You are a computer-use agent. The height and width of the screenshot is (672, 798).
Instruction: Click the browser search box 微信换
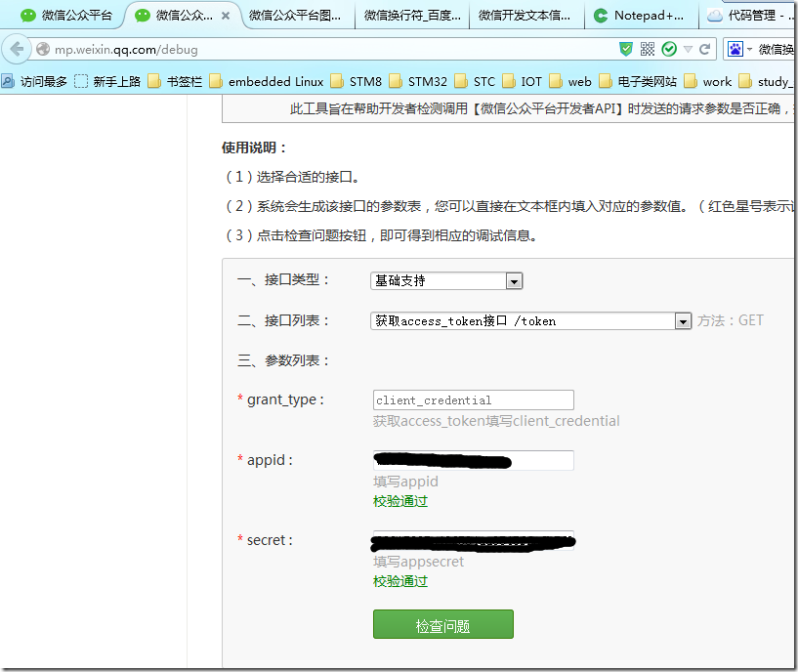(x=776, y=50)
